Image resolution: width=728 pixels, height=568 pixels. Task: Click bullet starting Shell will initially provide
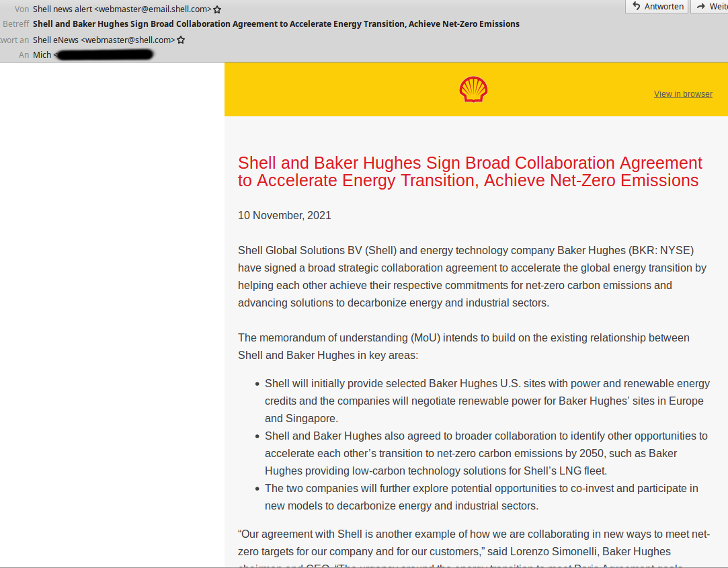point(487,401)
